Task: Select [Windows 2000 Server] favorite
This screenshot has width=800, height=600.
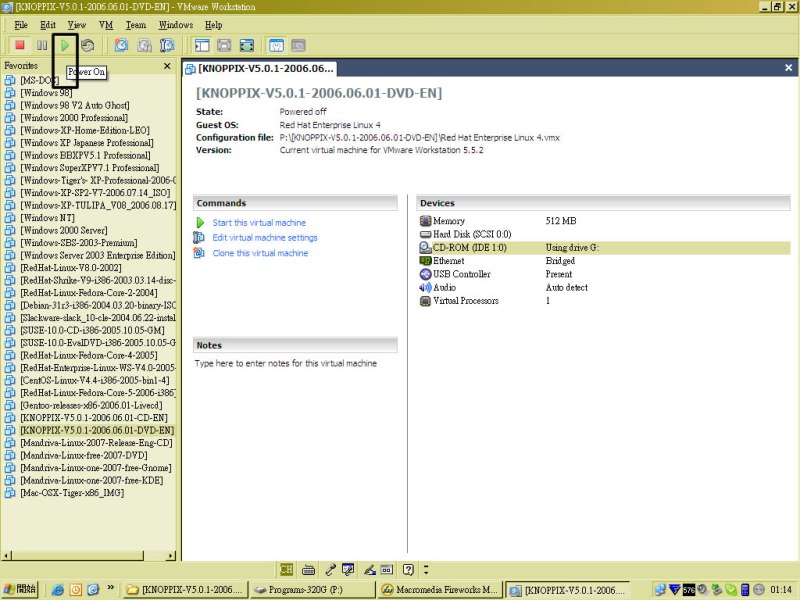Action: pos(64,230)
